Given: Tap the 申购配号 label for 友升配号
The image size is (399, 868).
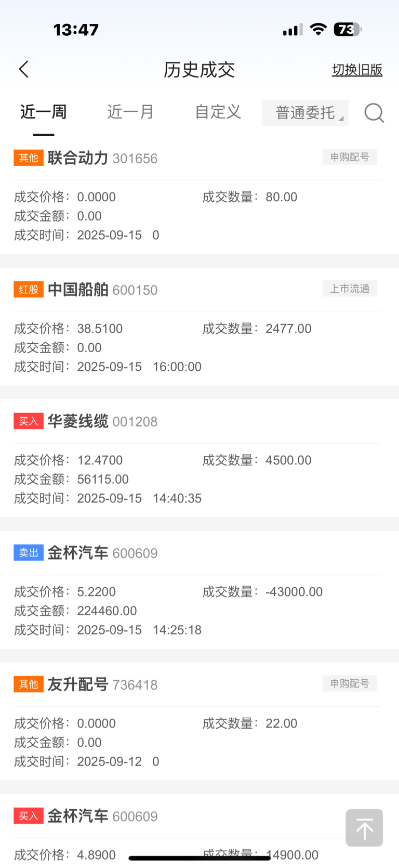Looking at the screenshot, I should tap(350, 683).
